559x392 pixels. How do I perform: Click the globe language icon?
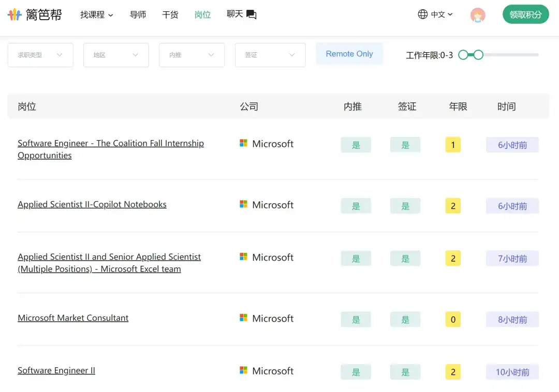[422, 14]
